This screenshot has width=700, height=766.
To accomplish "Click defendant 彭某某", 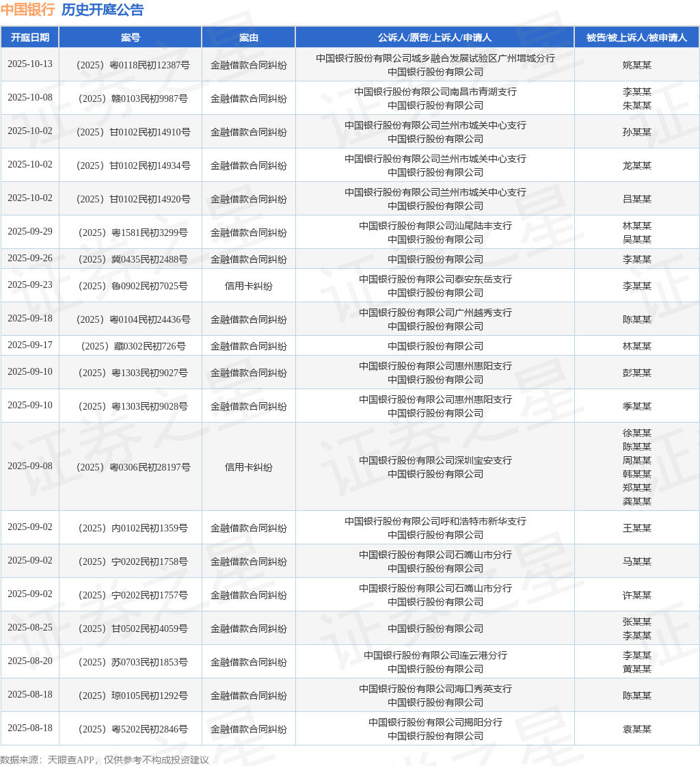I will (636, 373).
